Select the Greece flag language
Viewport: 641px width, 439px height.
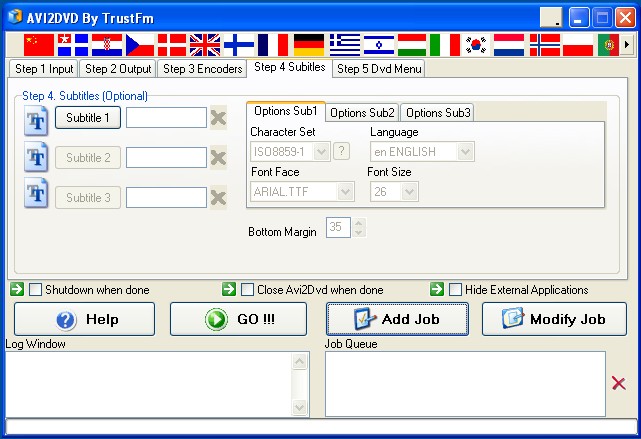click(x=345, y=45)
